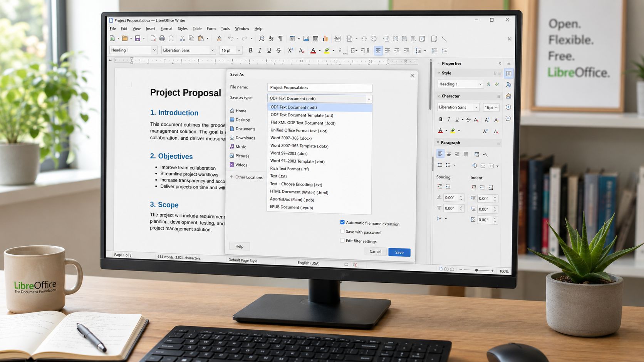The image size is (644, 362).
Task: Open the sidebar Navigator deck icon
Action: (508, 107)
